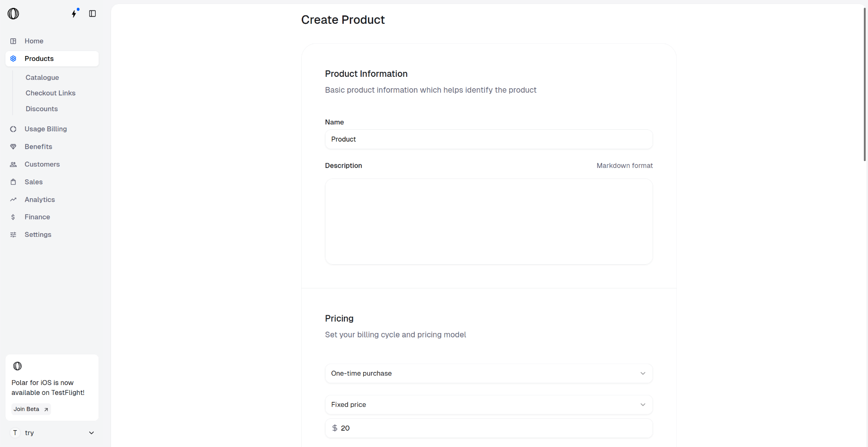Open Finance in the sidebar
Image resolution: width=868 pixels, height=447 pixels.
pos(37,217)
